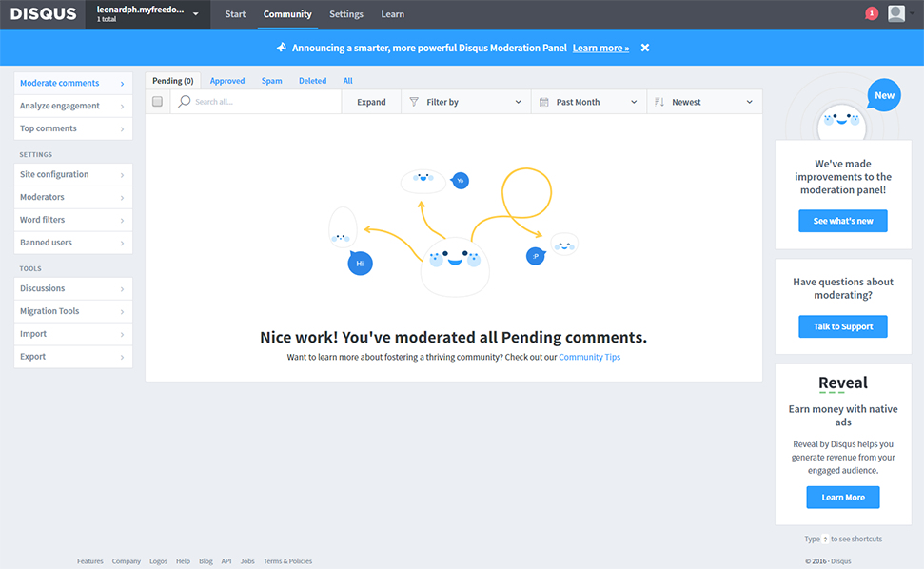Click the Features footer link
The width and height of the screenshot is (924, 569).
90,561
